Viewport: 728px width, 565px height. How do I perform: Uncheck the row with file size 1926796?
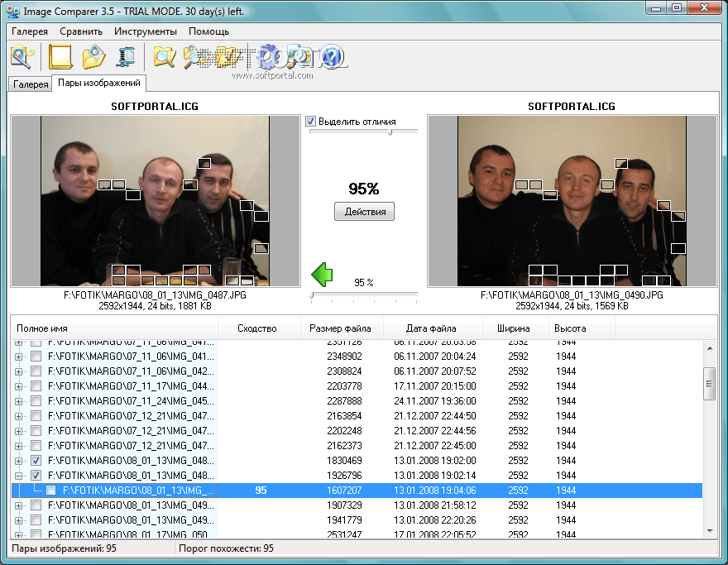(36, 476)
